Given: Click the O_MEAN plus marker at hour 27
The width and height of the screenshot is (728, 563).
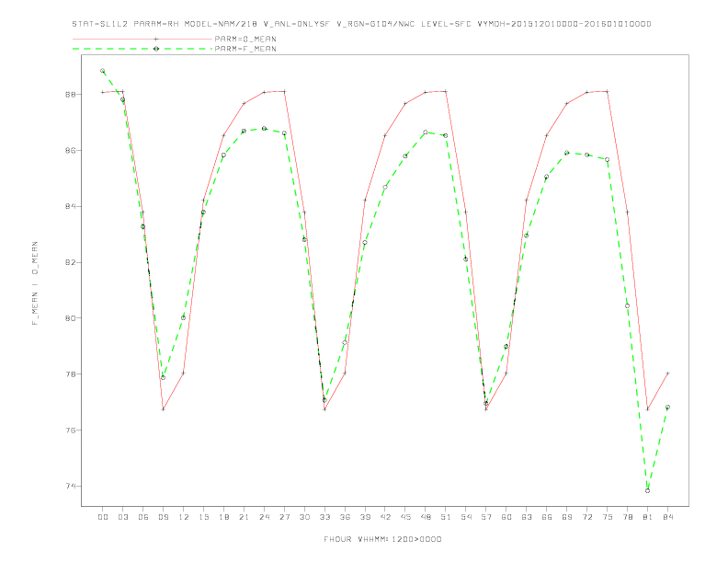Looking at the screenshot, I should point(284,91).
